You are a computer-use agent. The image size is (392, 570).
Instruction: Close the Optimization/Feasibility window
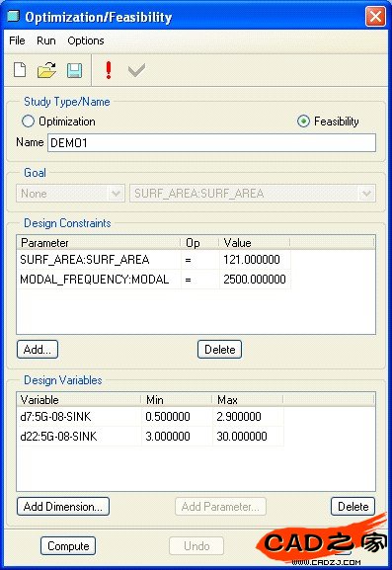(375, 17)
